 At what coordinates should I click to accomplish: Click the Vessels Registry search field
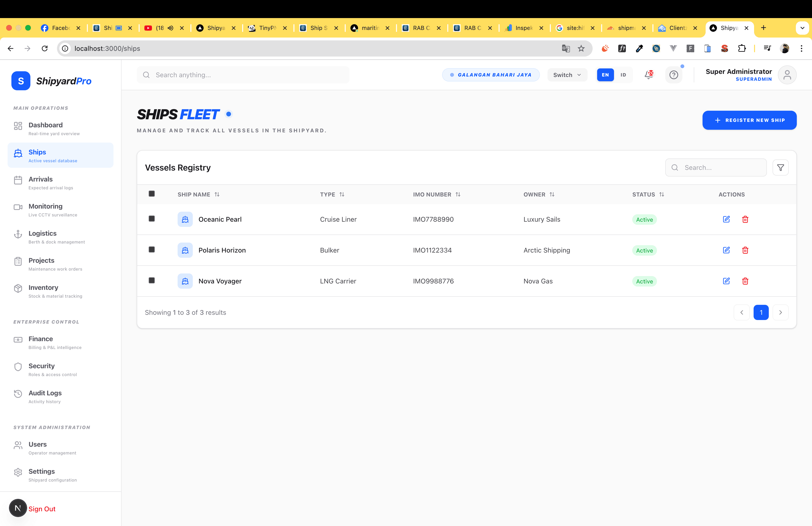click(x=716, y=167)
